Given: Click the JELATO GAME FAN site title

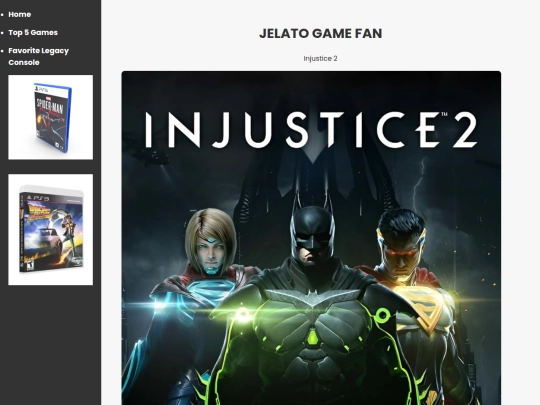Looking at the screenshot, I should pos(321,33).
